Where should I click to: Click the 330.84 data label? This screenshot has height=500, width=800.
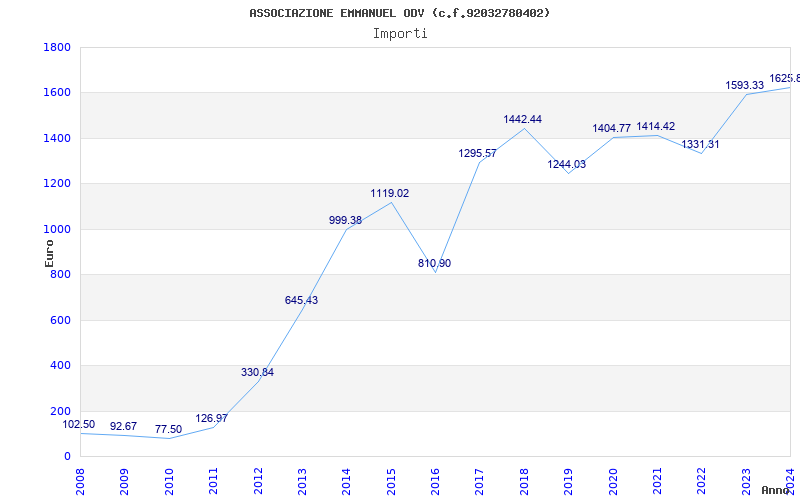pyautogui.click(x=257, y=372)
